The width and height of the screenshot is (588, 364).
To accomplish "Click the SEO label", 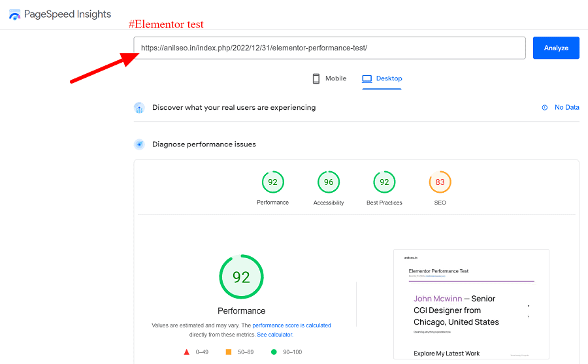I will [x=440, y=203].
